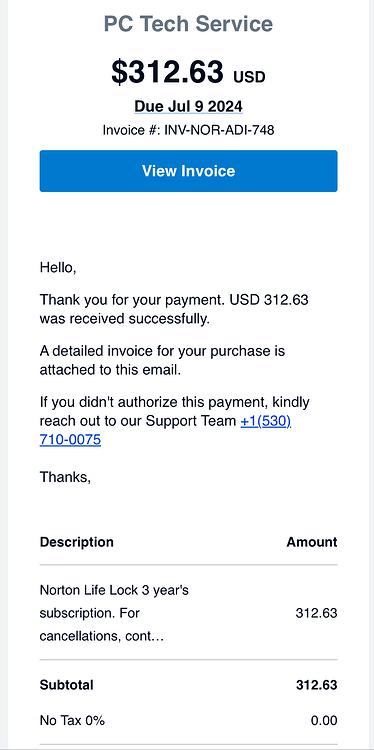Click the Due Jul 9 2024 date
Image resolution: width=374 pixels, height=750 pixels.
click(188, 106)
